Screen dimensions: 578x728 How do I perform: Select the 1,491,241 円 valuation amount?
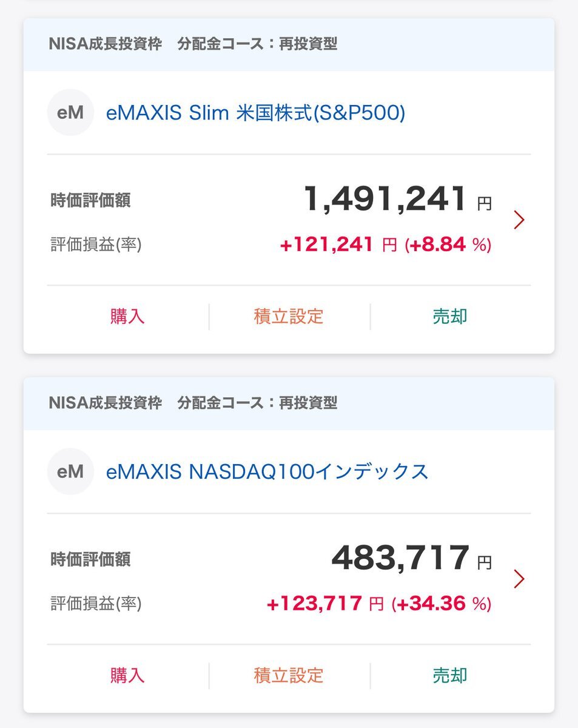397,200
